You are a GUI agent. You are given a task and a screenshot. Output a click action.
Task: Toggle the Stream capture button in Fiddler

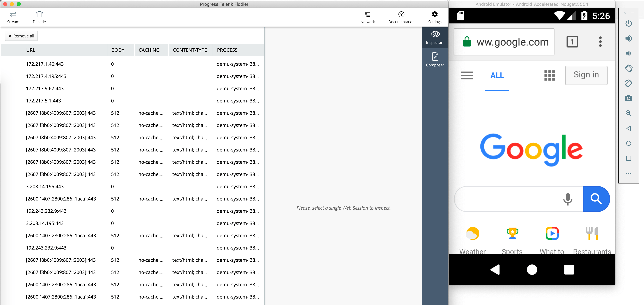click(x=13, y=18)
